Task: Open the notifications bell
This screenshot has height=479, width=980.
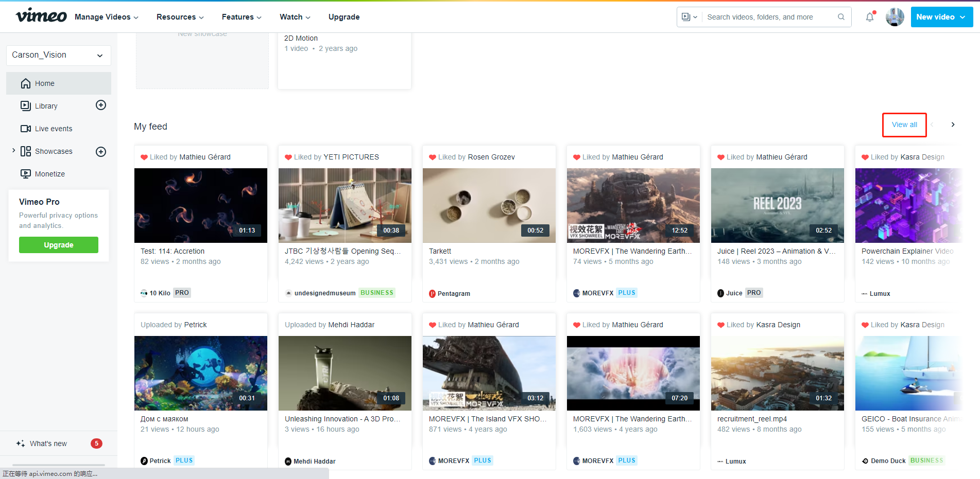Action: 870,17
